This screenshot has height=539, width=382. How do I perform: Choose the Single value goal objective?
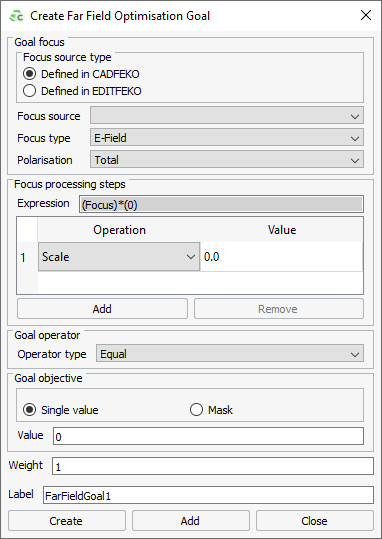29,410
